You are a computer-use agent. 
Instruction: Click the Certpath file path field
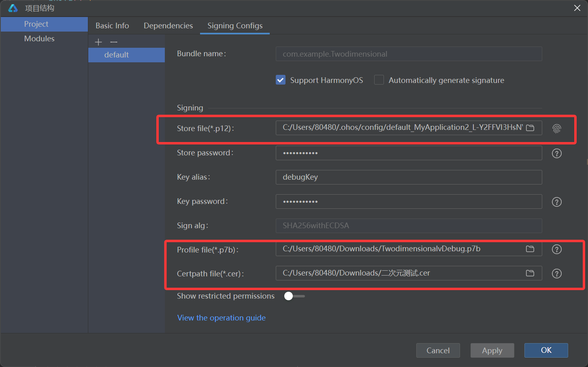click(409, 273)
